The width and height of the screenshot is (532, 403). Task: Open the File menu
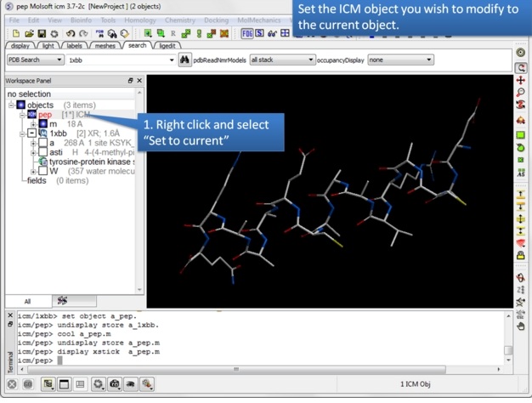pyautogui.click(x=14, y=20)
